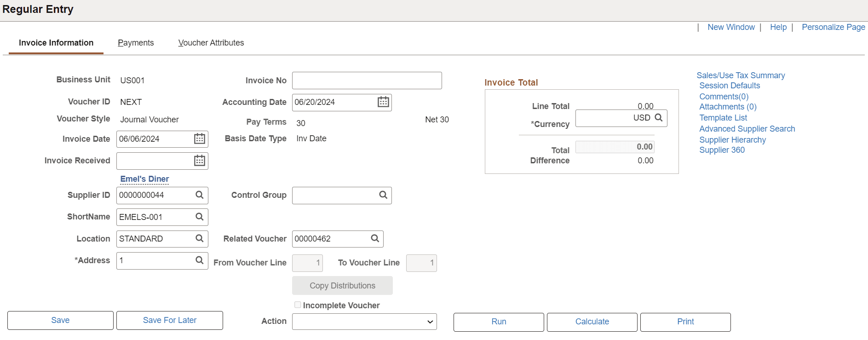
Task: Open the New Window link
Action: [731, 27]
